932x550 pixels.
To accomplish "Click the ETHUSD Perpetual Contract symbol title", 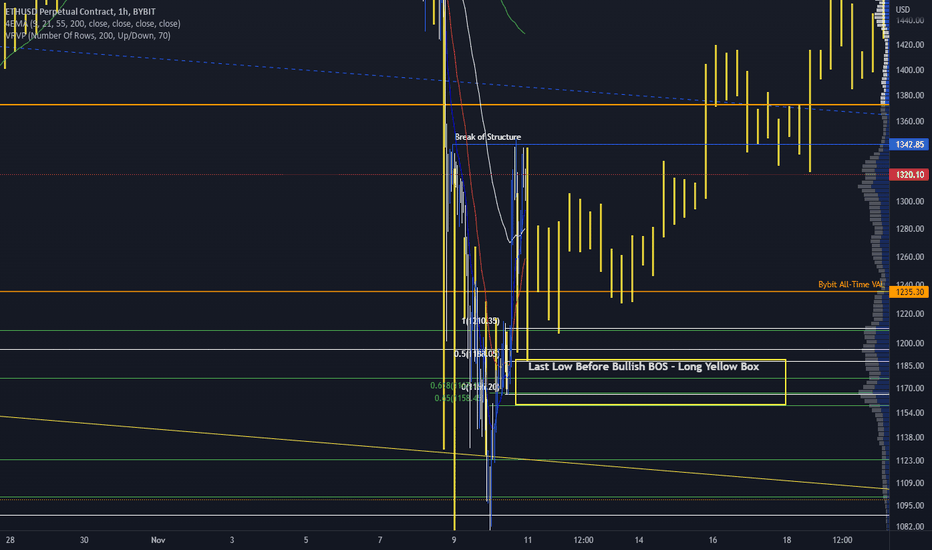I will (80, 11).
